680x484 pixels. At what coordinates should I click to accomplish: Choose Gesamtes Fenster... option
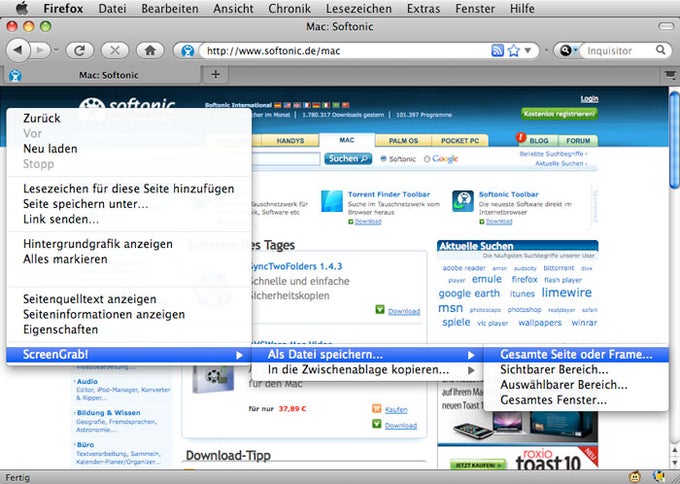pos(576,400)
